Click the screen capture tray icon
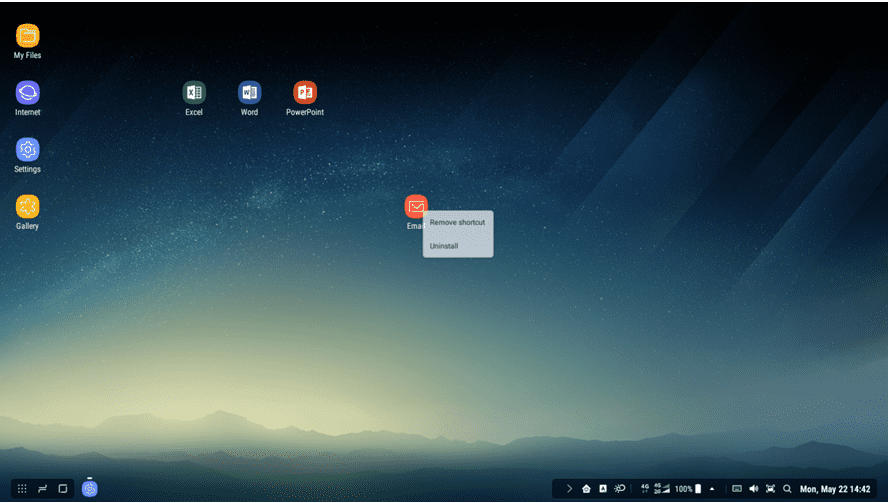 (x=770, y=489)
